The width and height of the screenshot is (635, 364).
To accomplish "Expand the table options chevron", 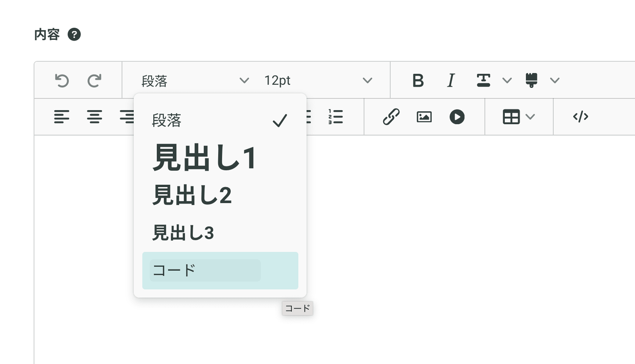I will 530,117.
